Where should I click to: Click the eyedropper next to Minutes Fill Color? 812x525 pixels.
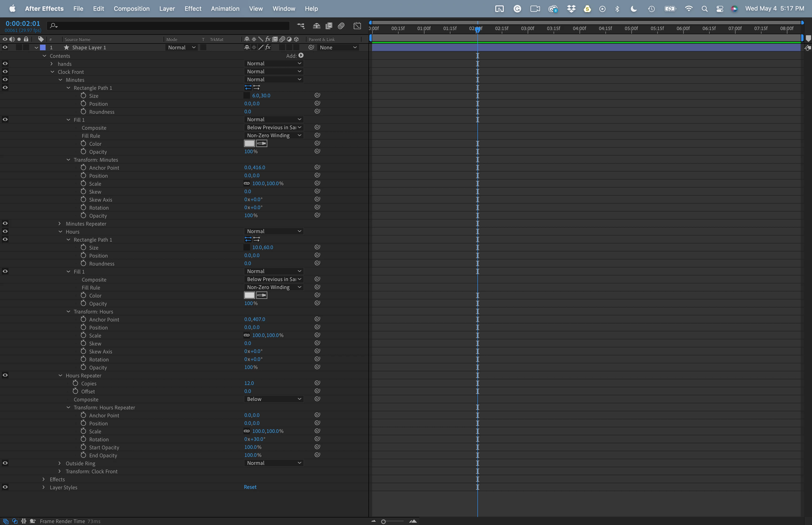(262, 144)
